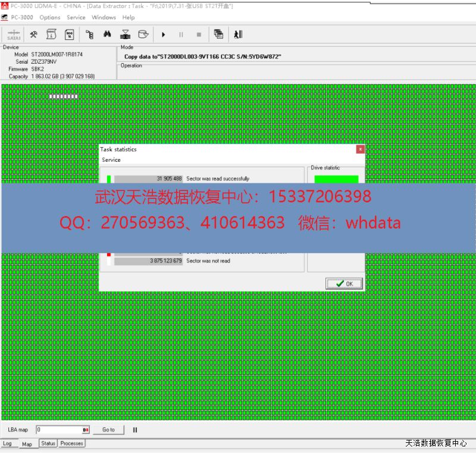This screenshot has width=476, height=453.
Task: Switch to the Log tab
Action: pyautogui.click(x=8, y=443)
